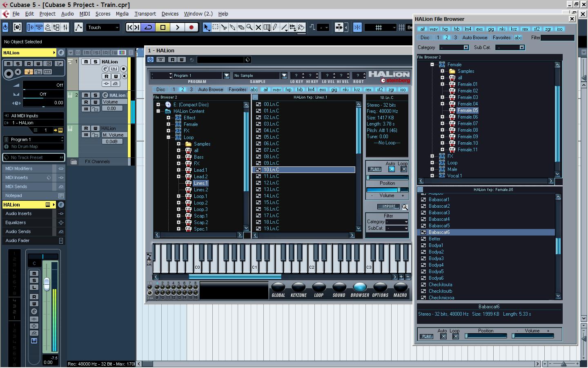This screenshot has width=588, height=368.
Task: Click the IMPORT button in HALion
Action: click(x=389, y=207)
